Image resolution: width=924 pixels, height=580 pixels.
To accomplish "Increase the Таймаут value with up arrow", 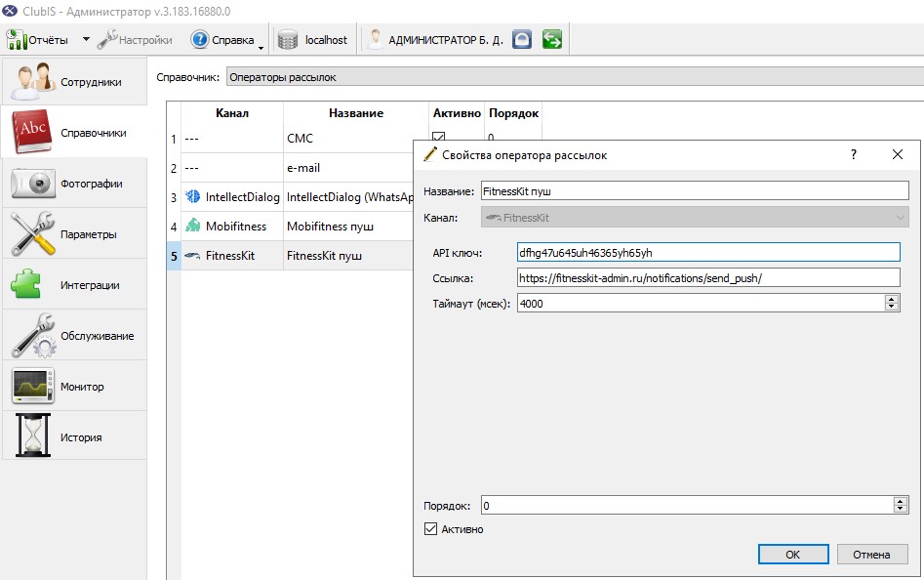I will point(892,299).
